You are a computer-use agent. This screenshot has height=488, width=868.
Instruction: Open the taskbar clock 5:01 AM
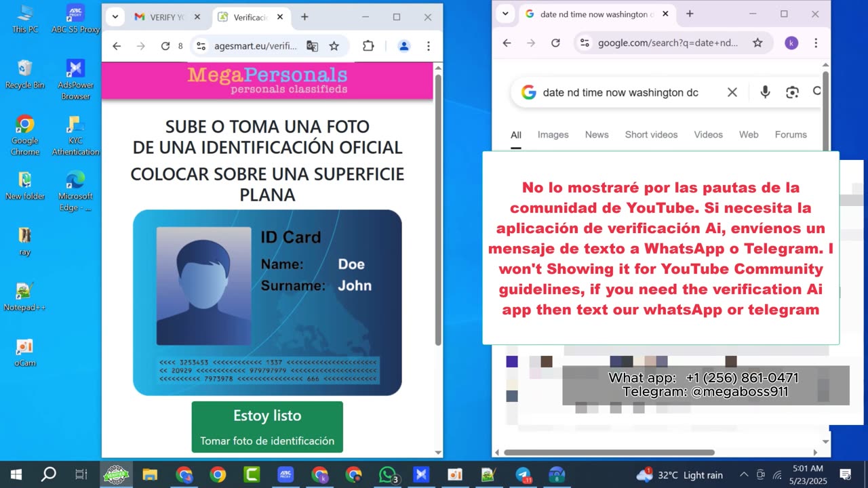(x=808, y=474)
